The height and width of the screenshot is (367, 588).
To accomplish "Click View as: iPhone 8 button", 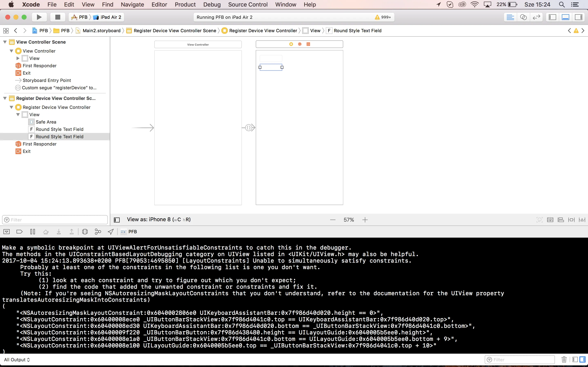I will click(x=158, y=219).
